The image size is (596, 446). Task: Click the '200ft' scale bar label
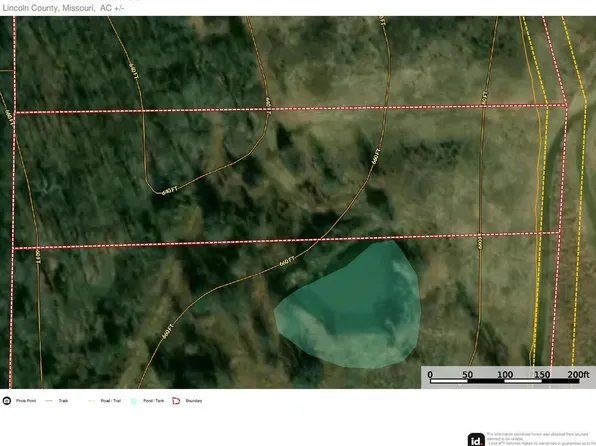(578, 375)
